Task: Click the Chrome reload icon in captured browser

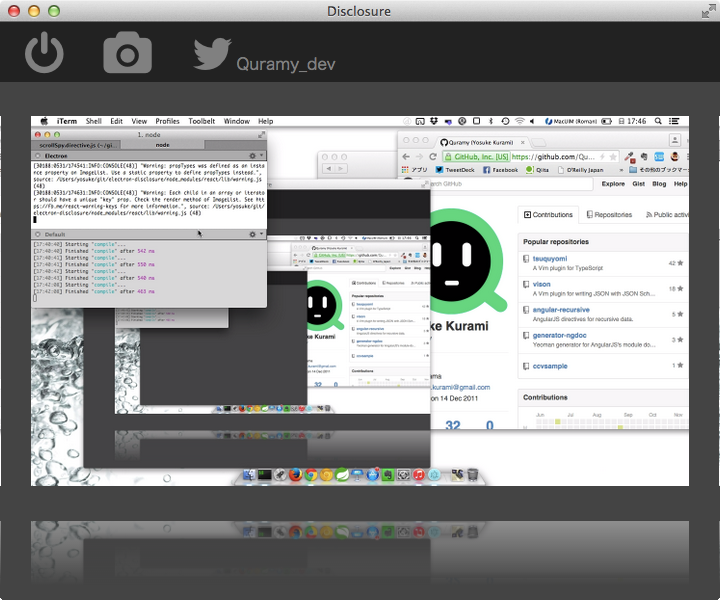Action: click(433, 157)
